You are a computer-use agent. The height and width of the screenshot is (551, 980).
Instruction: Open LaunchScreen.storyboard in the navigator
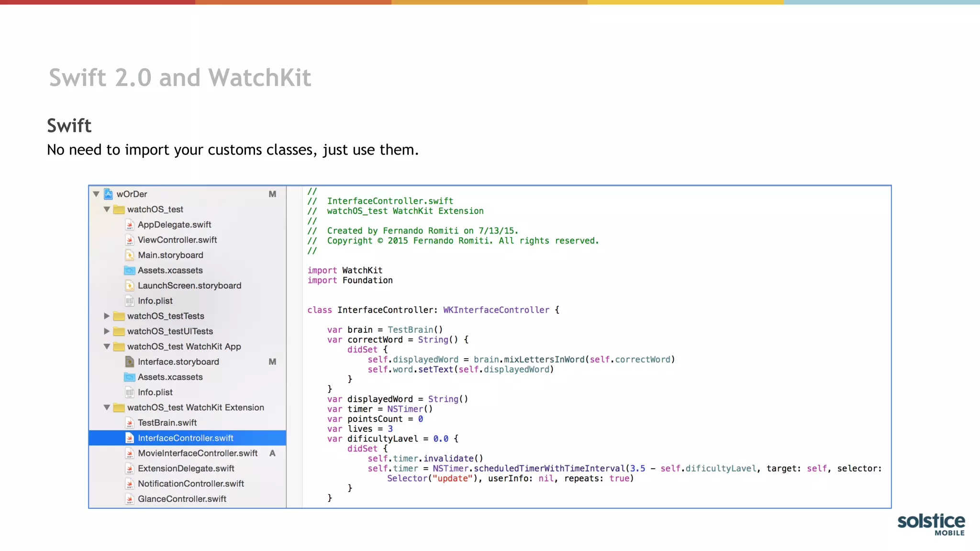pos(190,286)
